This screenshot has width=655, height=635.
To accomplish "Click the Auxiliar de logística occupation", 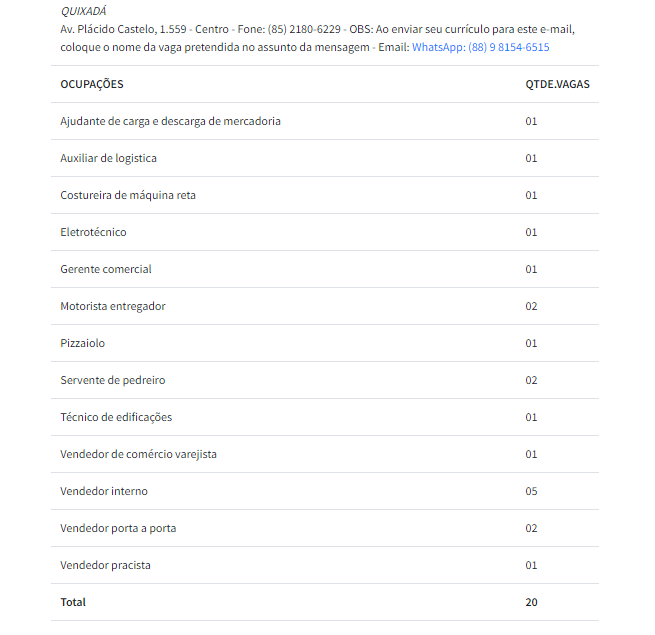I will tap(108, 158).
